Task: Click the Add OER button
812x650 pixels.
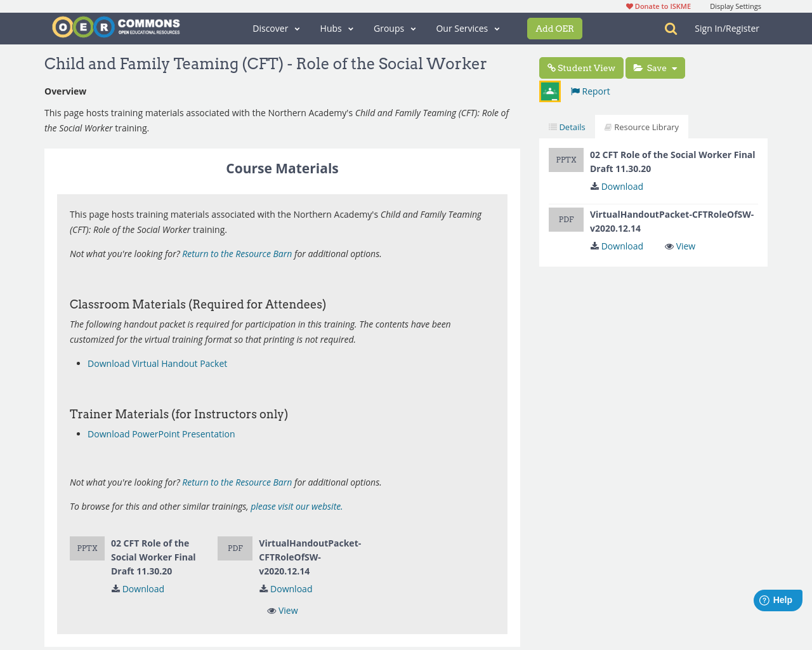Action: pos(554,28)
